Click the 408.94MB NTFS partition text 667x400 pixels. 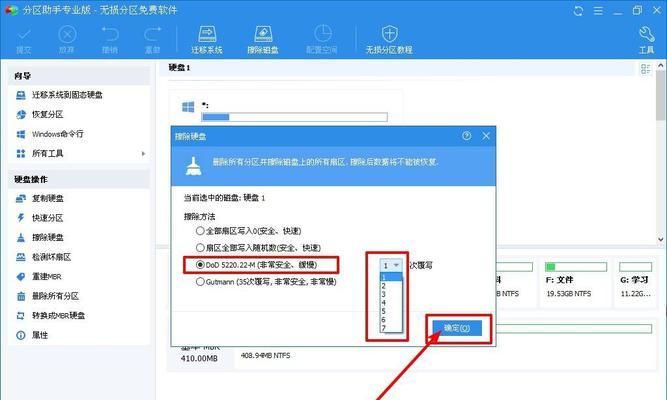tap(265, 355)
